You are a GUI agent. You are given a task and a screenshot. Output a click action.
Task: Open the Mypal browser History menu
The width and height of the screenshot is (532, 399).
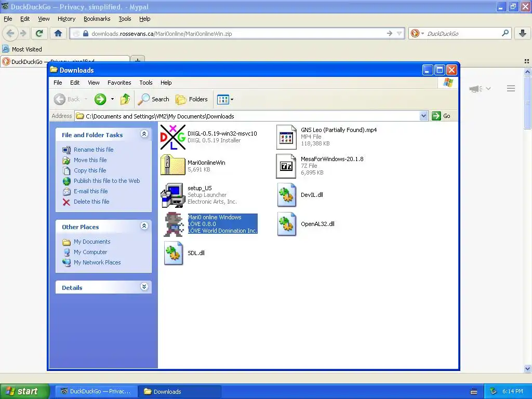[x=66, y=19]
